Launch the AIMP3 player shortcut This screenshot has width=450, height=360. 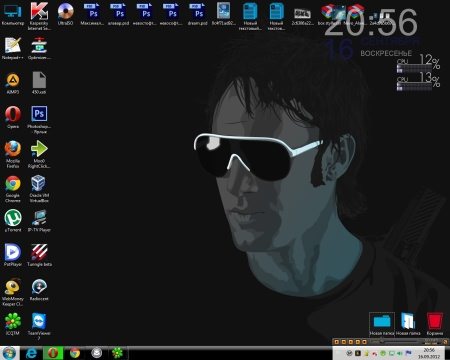click(x=13, y=83)
